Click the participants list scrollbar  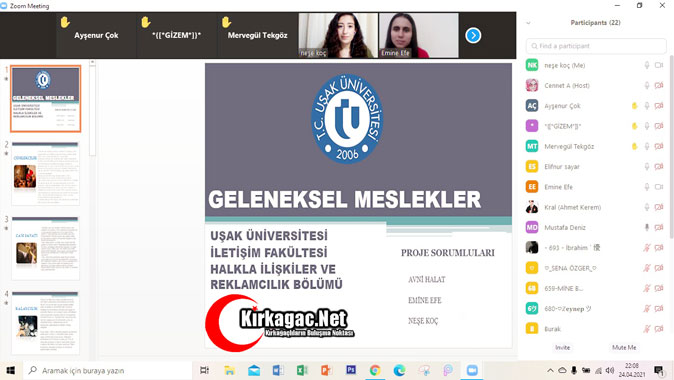(x=671, y=146)
